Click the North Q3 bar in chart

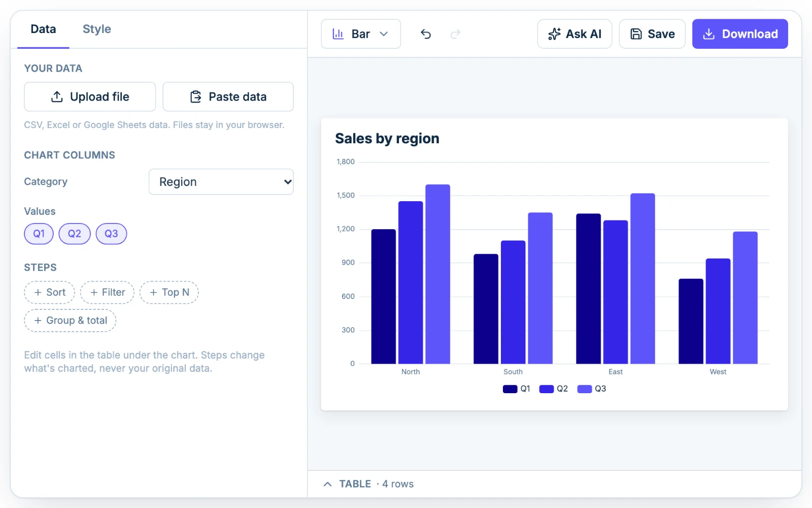coord(438,274)
